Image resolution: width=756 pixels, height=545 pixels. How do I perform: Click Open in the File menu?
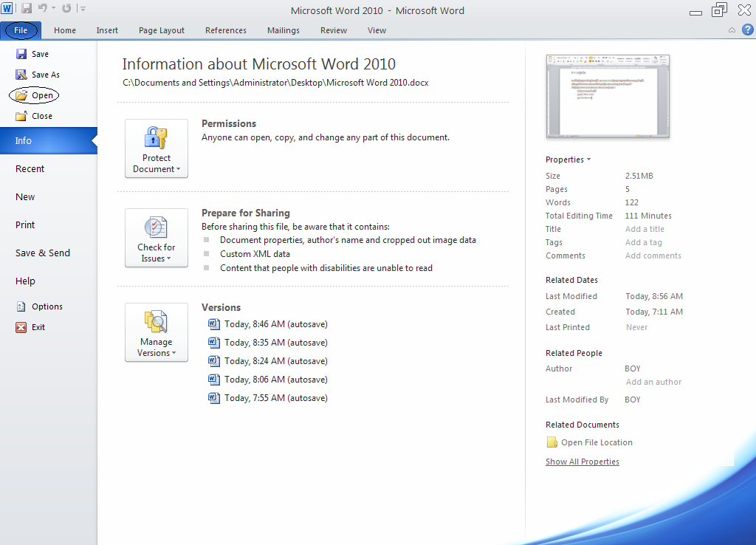click(x=34, y=95)
